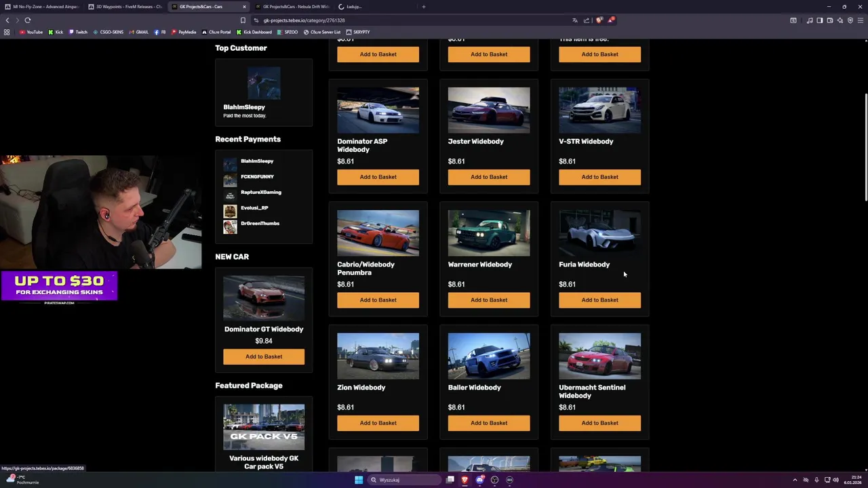Add Jester Widebody to basket
Viewport: 868px width, 488px height.
point(489,177)
